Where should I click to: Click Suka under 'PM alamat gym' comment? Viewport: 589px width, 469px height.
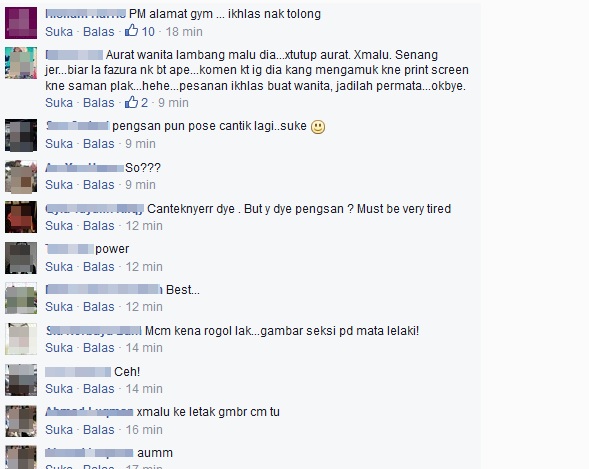point(59,32)
